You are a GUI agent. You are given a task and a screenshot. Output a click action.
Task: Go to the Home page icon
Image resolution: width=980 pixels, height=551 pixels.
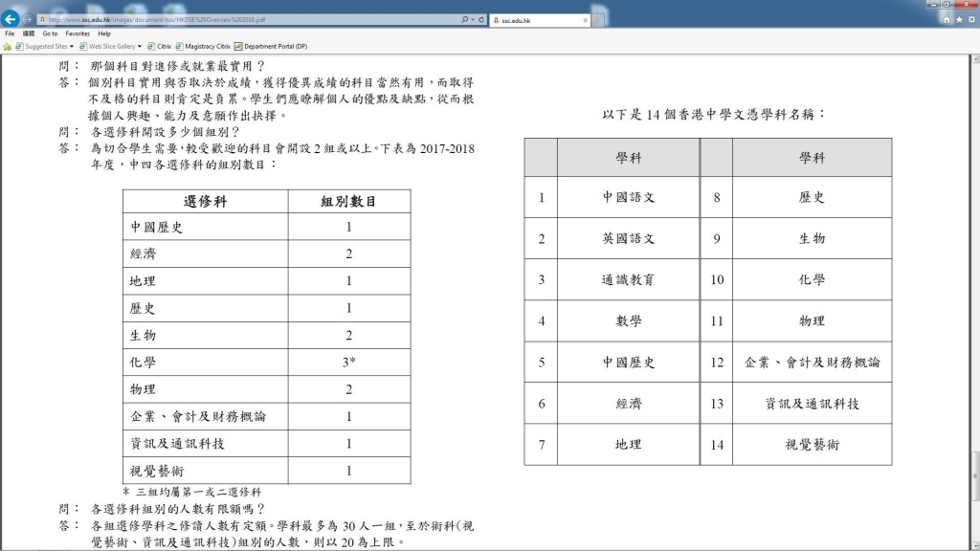[x=947, y=19]
